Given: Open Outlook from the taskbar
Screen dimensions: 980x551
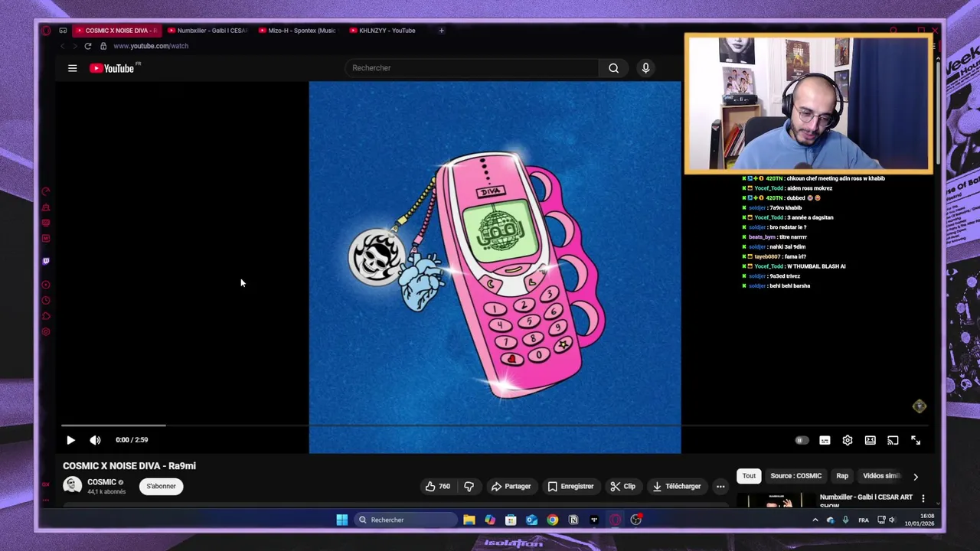Looking at the screenshot, I should pos(531,520).
